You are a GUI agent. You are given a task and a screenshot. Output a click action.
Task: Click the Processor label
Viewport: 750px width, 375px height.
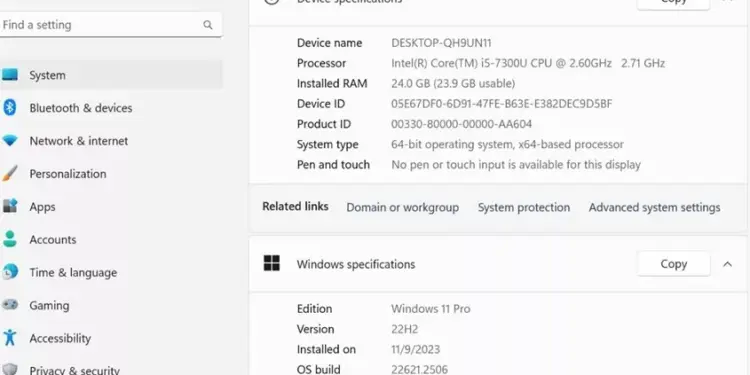click(321, 63)
